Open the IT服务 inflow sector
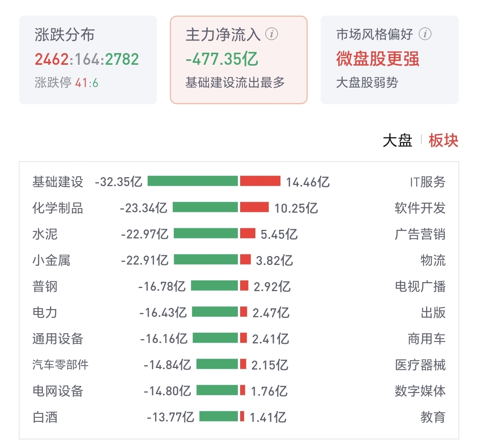This screenshot has width=478, height=448. [x=428, y=182]
